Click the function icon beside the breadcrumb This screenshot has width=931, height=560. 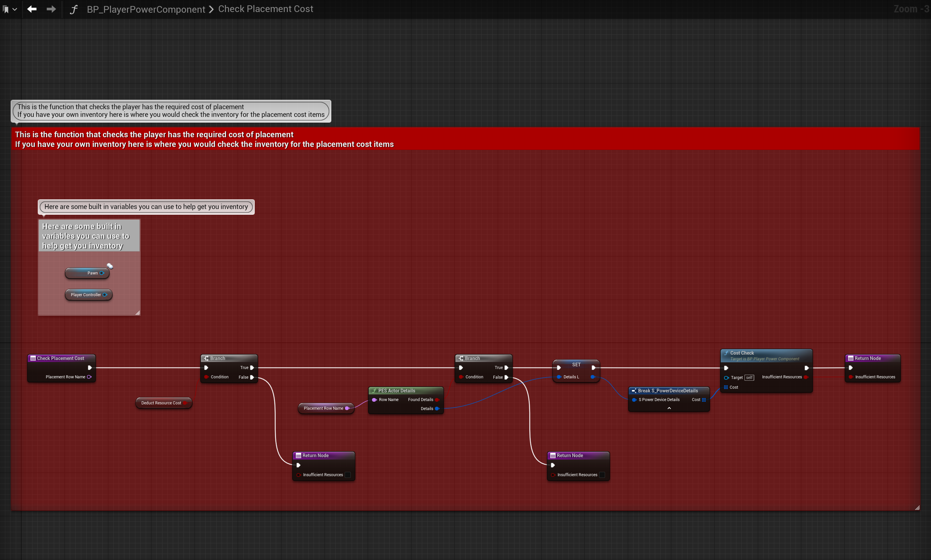pos(74,9)
